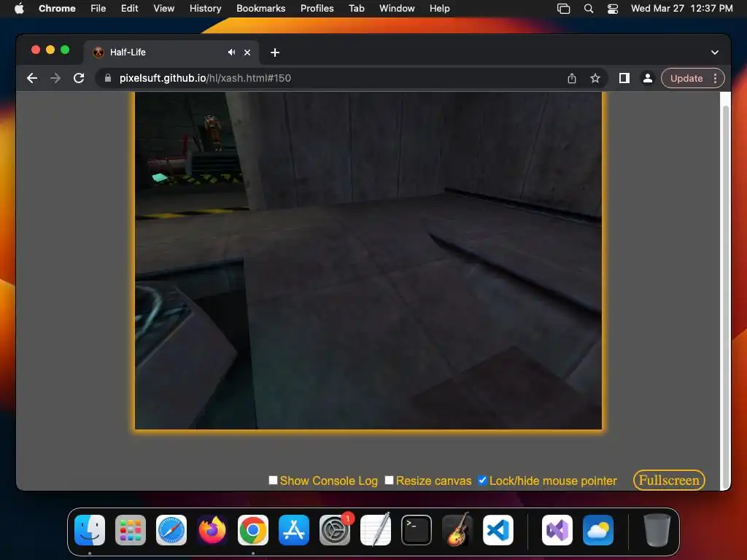Image resolution: width=747 pixels, height=560 pixels.
Task: Click inside the Half-Life game canvas
Action: point(368,260)
